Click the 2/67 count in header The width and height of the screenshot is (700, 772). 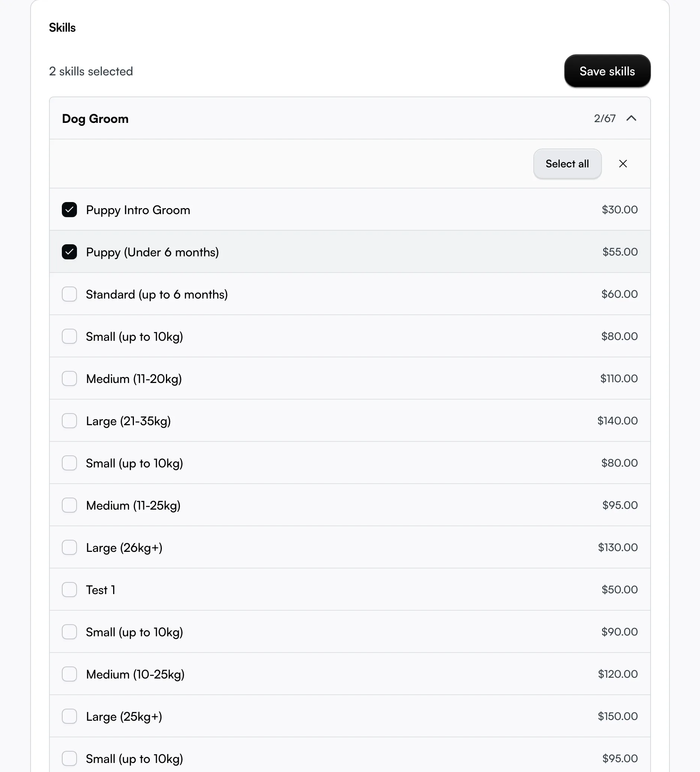click(605, 118)
